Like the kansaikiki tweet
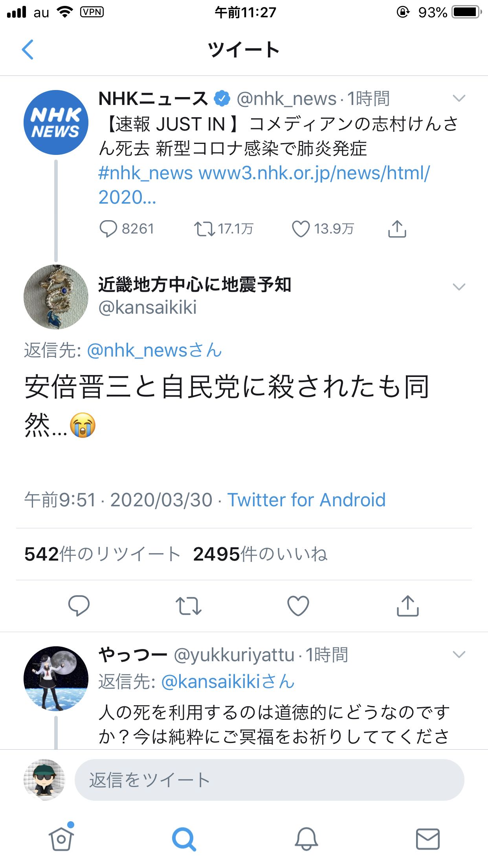This screenshot has width=488, height=868. click(298, 606)
